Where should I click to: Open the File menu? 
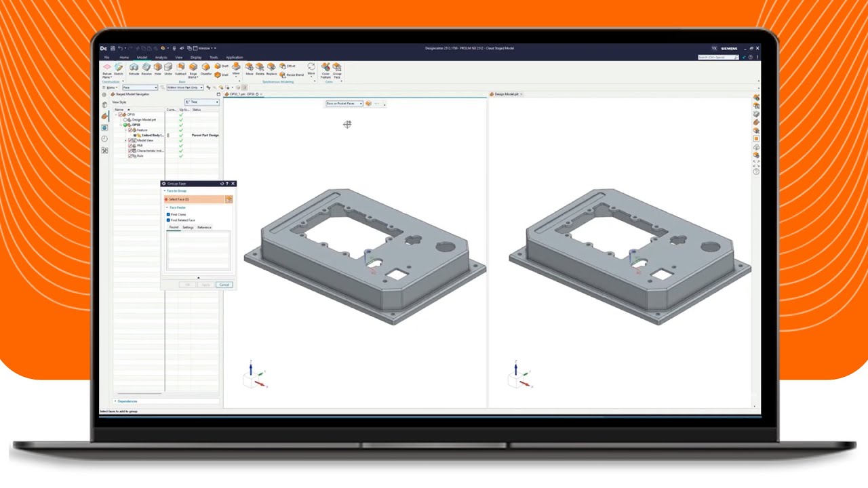(x=106, y=58)
